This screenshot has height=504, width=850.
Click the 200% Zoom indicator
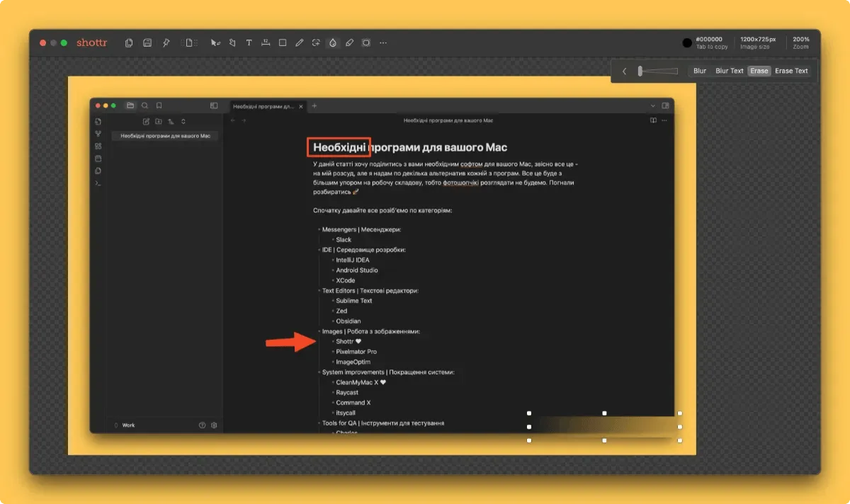800,42
